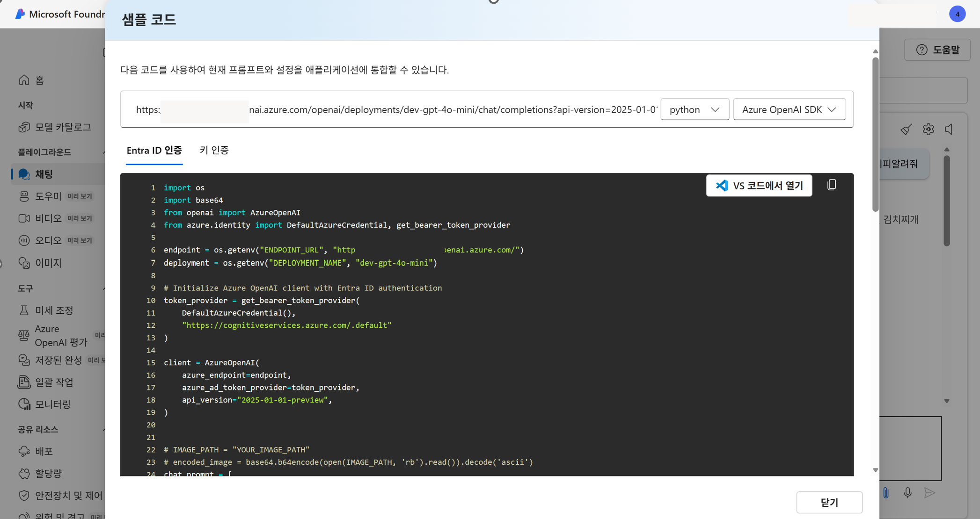Click the broom clear-chat icon
This screenshot has height=519, width=980.
906,130
